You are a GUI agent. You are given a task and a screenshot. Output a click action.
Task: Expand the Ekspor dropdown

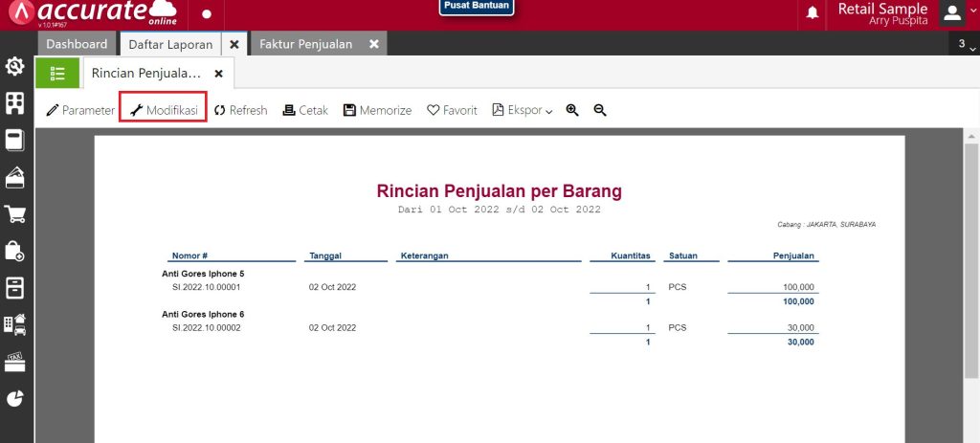[523, 110]
